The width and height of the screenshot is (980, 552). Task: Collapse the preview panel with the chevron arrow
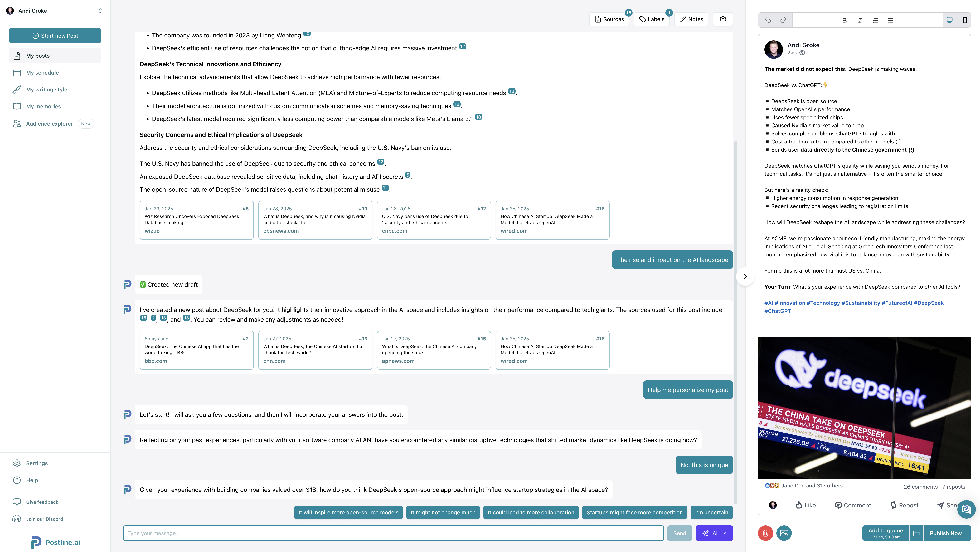click(x=745, y=277)
